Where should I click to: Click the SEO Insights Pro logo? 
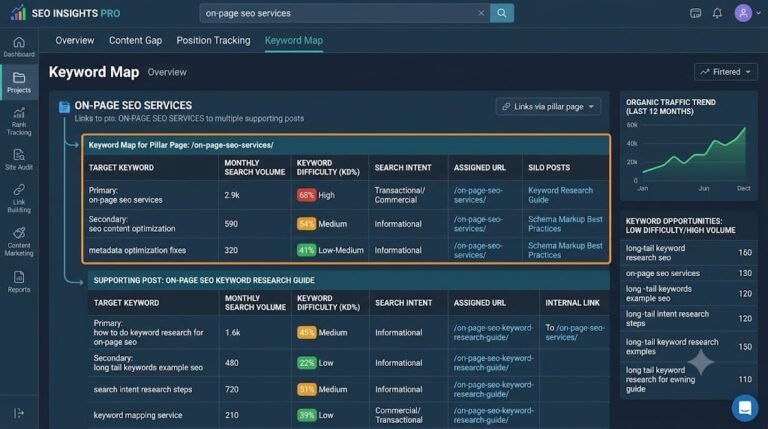point(65,13)
